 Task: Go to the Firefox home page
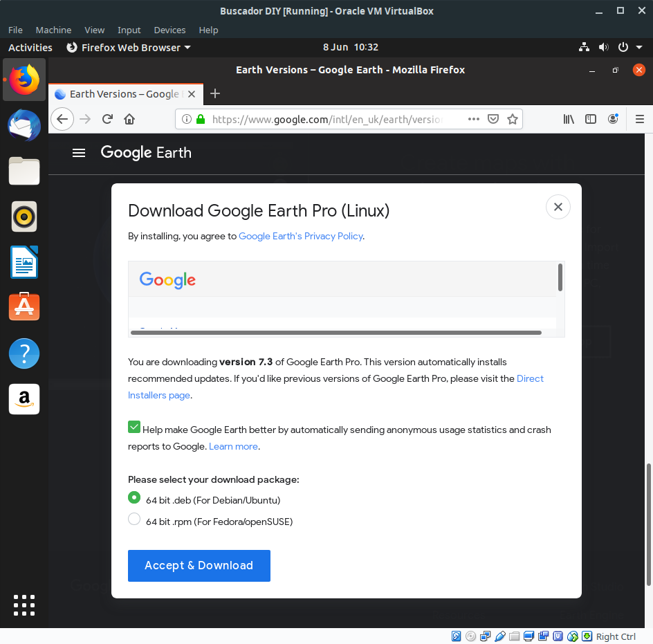click(x=129, y=119)
